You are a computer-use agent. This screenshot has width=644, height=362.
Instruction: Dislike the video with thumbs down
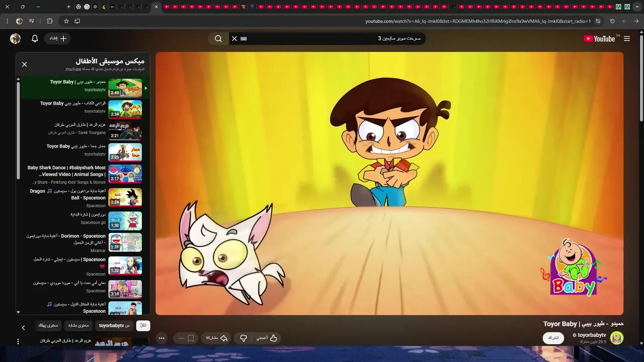click(x=244, y=338)
